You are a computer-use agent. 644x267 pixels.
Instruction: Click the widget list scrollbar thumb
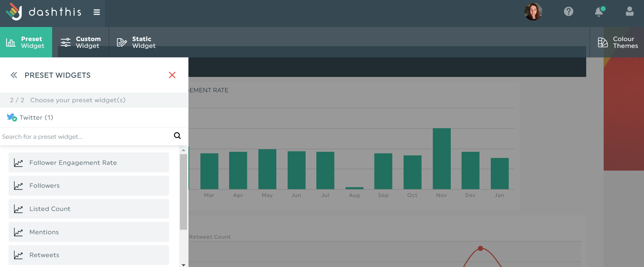click(x=183, y=192)
